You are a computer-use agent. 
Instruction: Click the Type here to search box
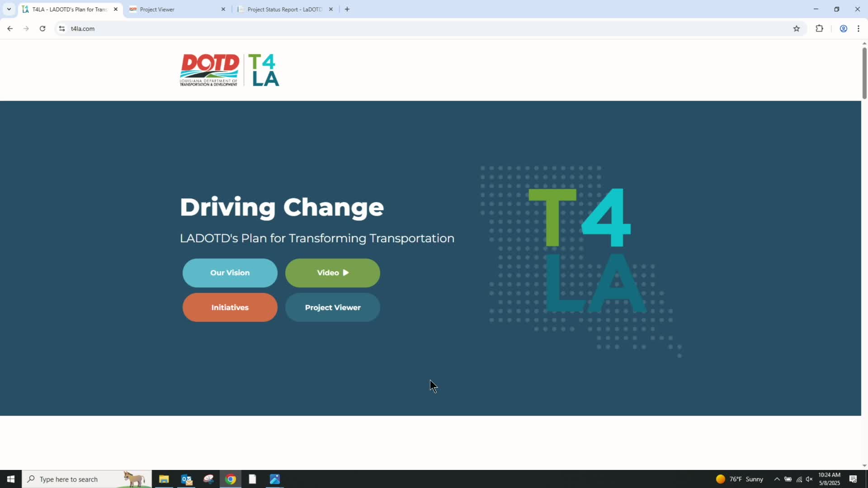87,479
